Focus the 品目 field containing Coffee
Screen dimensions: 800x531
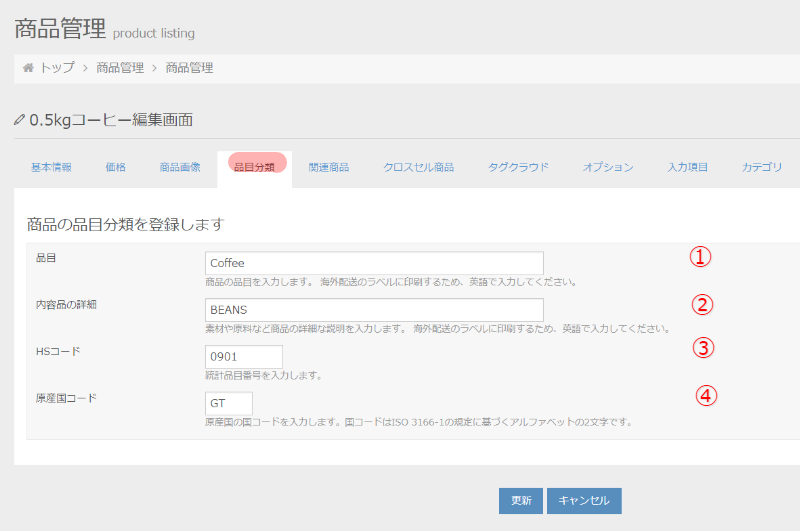pyautogui.click(x=374, y=263)
